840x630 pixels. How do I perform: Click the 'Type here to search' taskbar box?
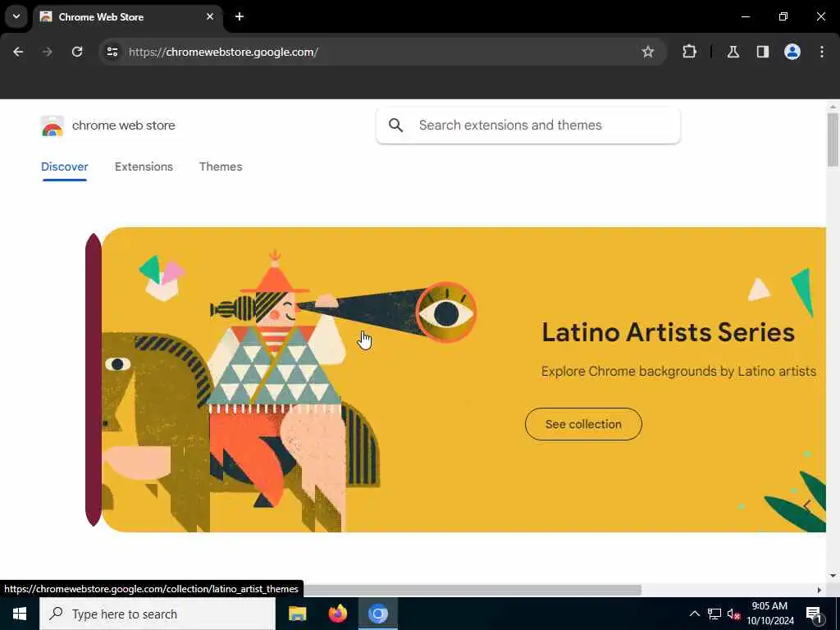click(157, 614)
